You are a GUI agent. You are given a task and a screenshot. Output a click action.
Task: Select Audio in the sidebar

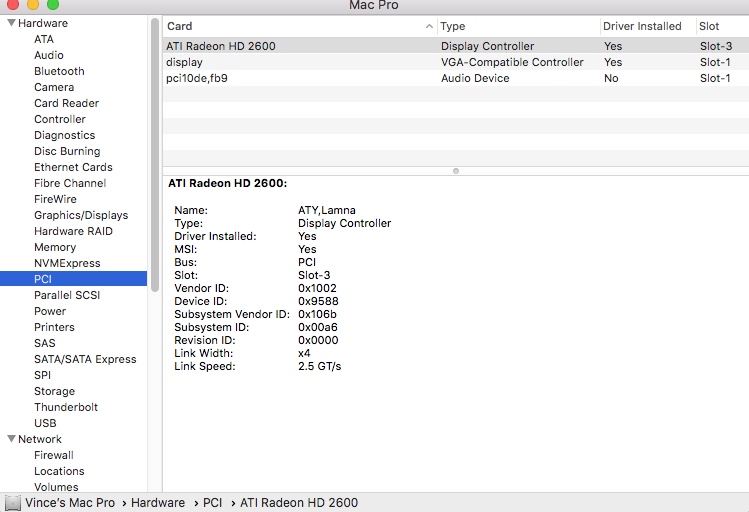[x=49, y=55]
